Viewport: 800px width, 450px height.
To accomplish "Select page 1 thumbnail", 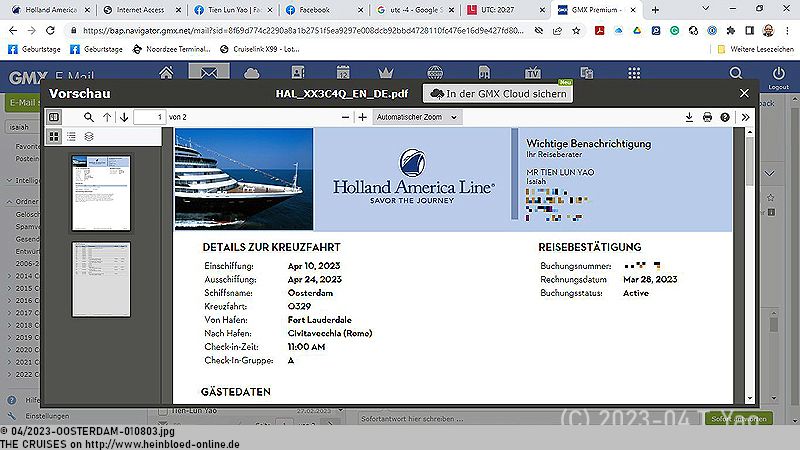I will tap(101, 193).
